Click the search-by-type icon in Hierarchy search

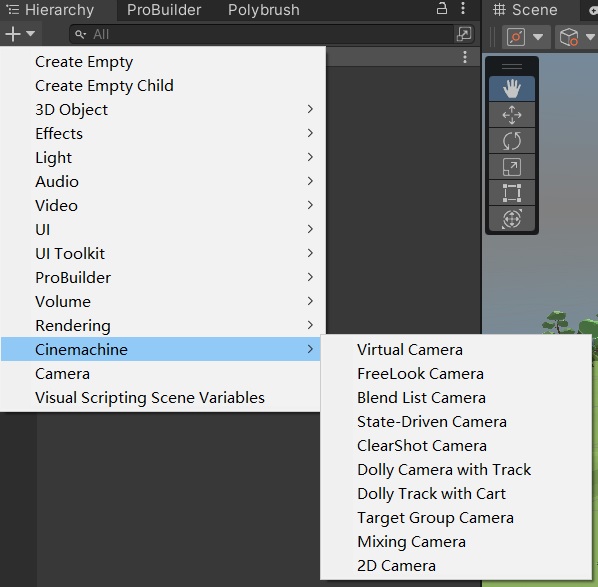[x=464, y=34]
